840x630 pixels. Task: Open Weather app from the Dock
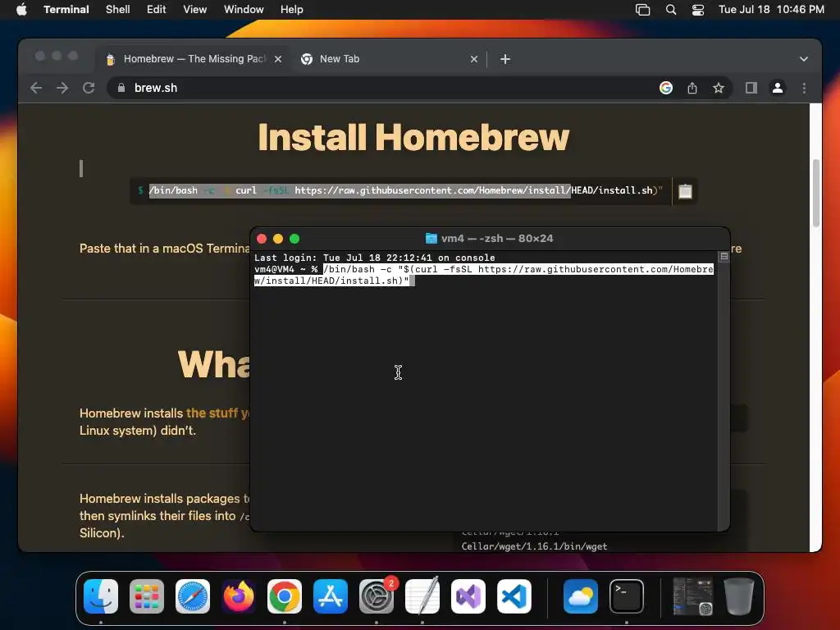click(x=581, y=596)
